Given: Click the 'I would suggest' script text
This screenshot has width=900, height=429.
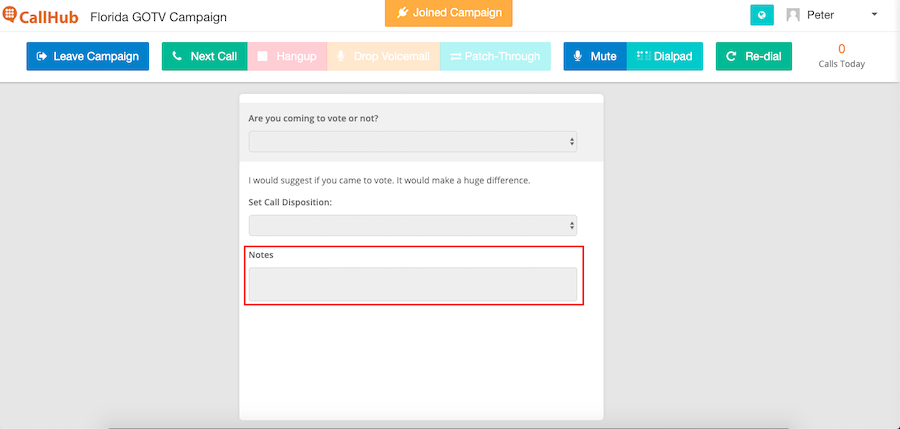Looking at the screenshot, I should tap(389, 180).
